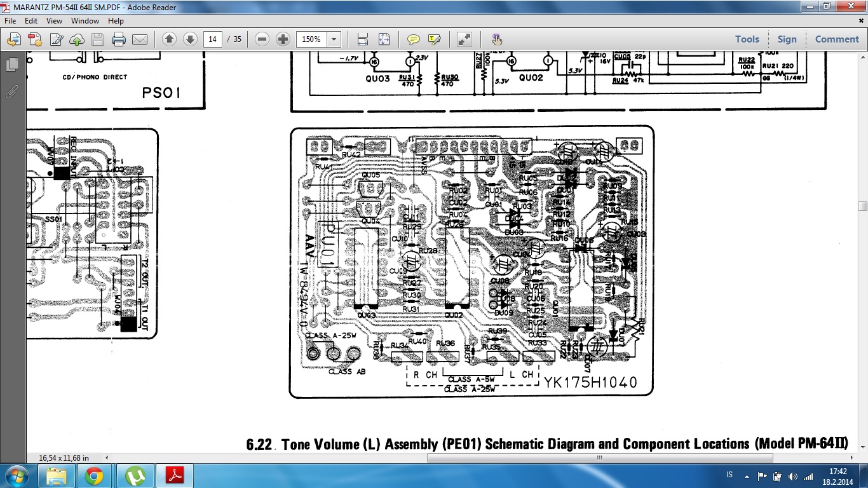868x488 pixels.
Task: Open the zoom level dropdown arrow
Action: coord(334,39)
